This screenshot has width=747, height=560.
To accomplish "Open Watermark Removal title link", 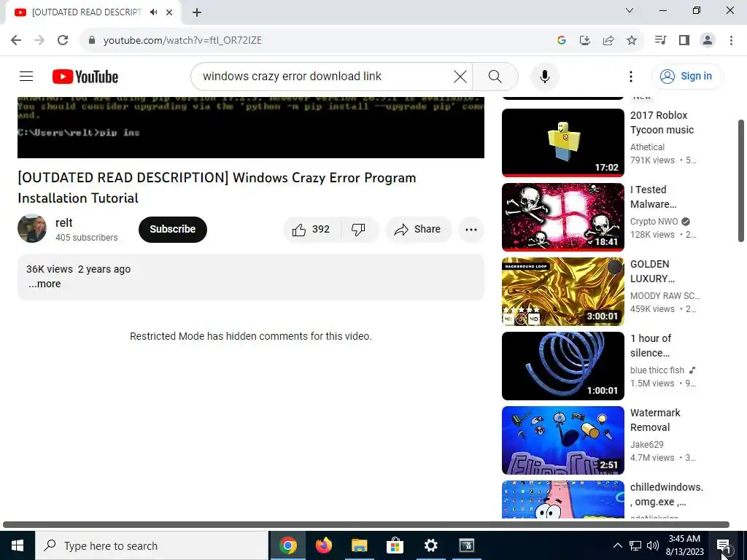I will [655, 420].
